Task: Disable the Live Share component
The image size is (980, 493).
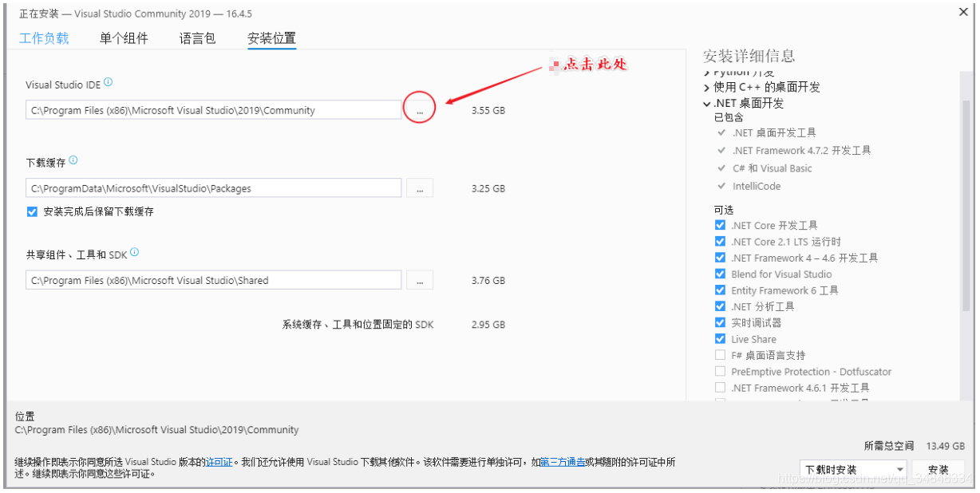Action: 720,339
